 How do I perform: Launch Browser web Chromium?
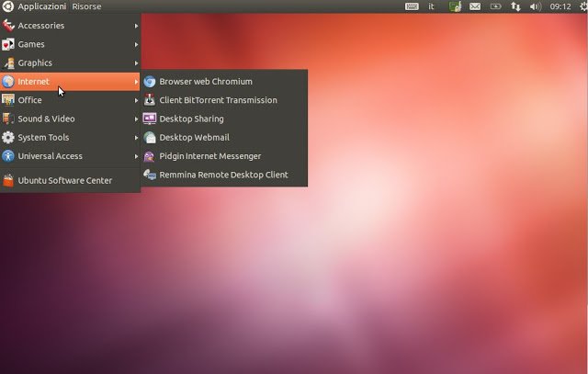[224, 82]
